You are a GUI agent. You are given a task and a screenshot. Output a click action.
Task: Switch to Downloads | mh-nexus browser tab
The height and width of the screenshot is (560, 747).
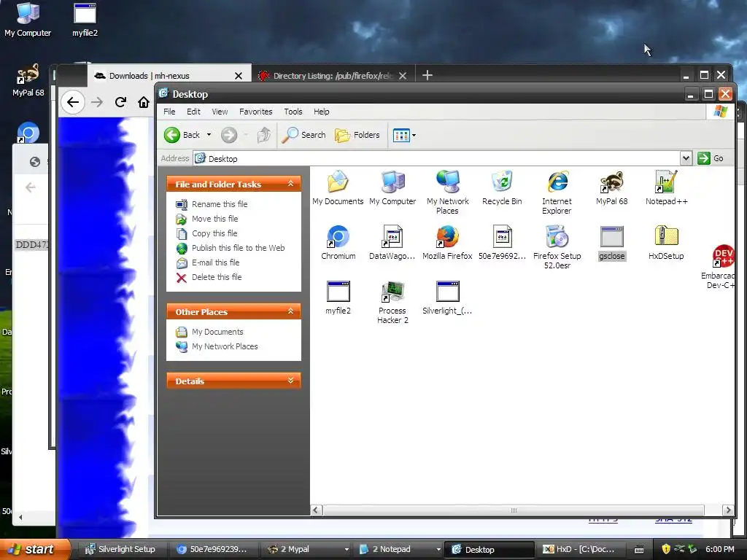[169, 76]
